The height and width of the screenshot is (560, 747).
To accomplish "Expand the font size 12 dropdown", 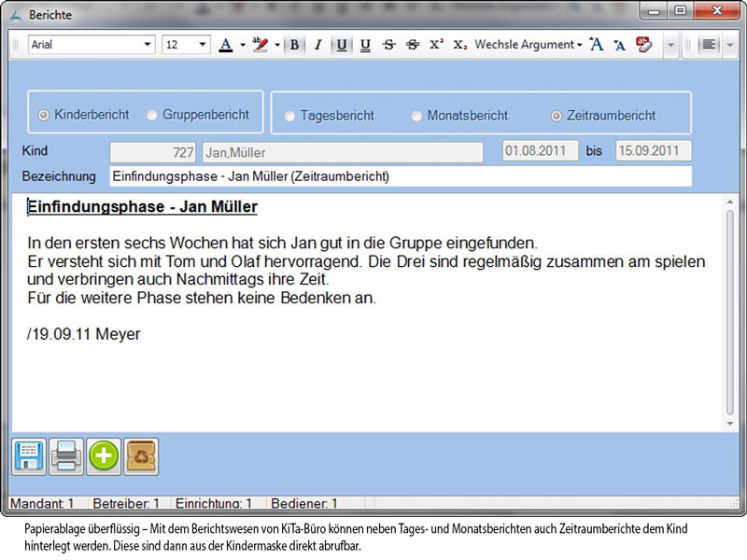I will [x=203, y=45].
